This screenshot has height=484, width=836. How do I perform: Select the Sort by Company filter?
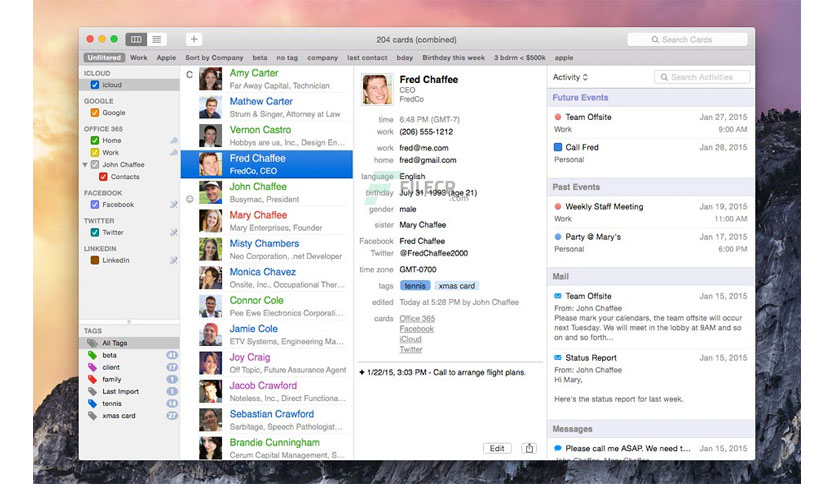214,58
